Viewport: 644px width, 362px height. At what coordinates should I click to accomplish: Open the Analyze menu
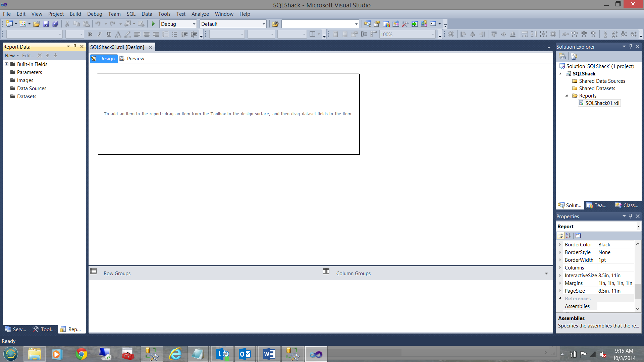pos(200,14)
